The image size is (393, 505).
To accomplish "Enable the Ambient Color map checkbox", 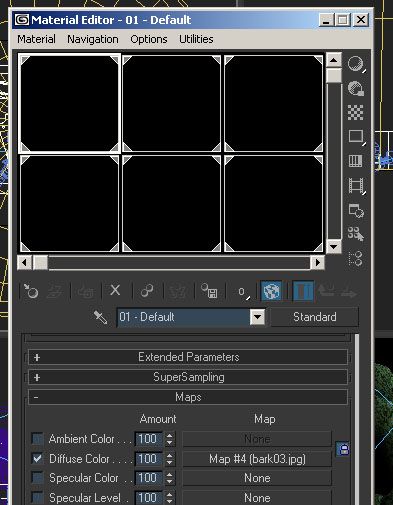I will 37,439.
